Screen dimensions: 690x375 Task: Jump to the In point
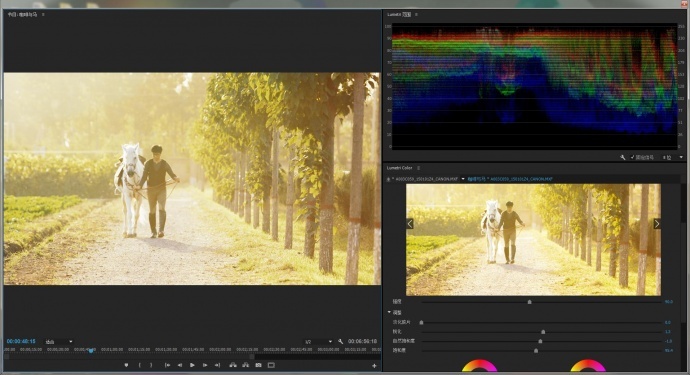pyautogui.click(x=167, y=365)
